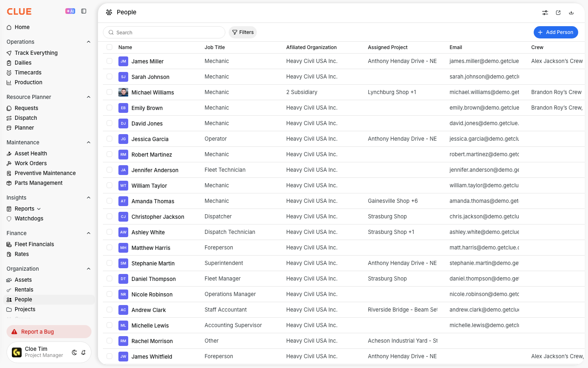Collapse the Organization section
The height and width of the screenshot is (368, 588).
(x=89, y=269)
